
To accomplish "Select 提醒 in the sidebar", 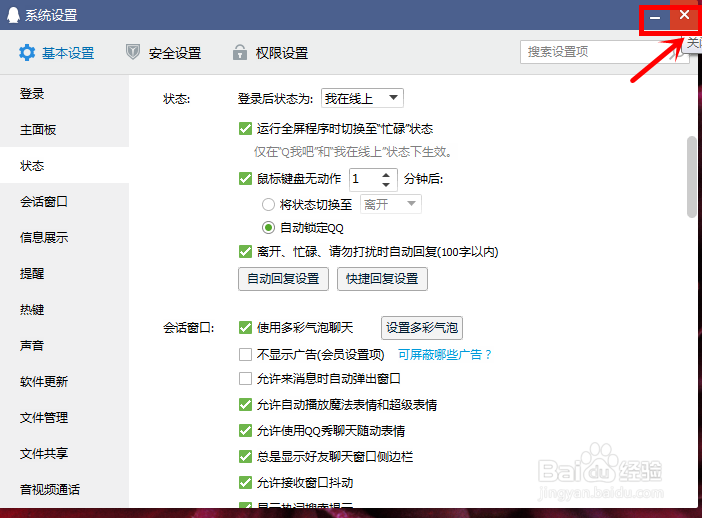I will (x=64, y=273).
